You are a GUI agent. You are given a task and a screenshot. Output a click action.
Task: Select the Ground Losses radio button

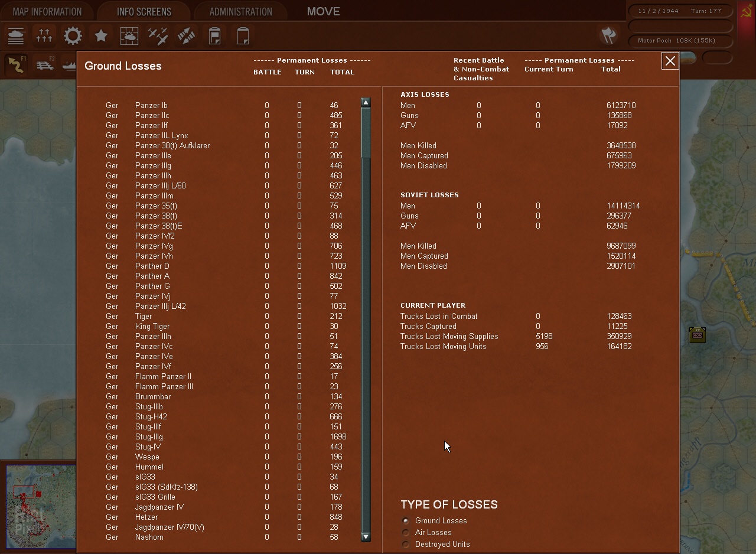(406, 521)
